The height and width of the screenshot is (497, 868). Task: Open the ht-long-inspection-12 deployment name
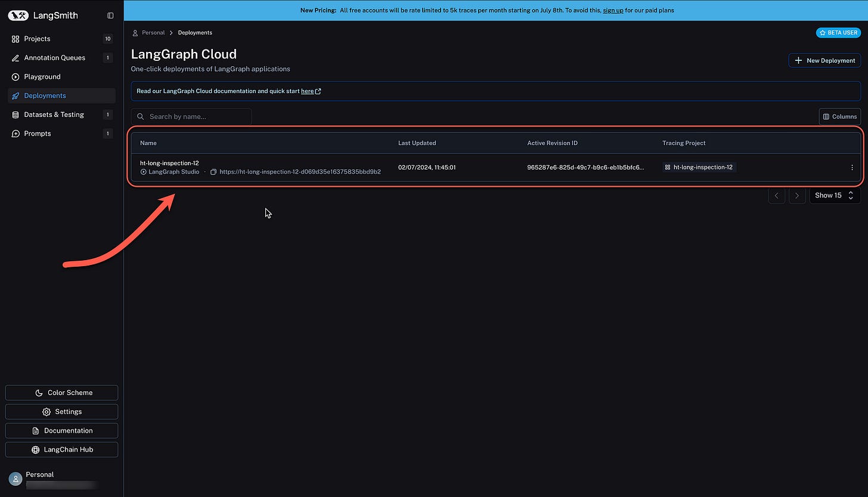point(169,163)
